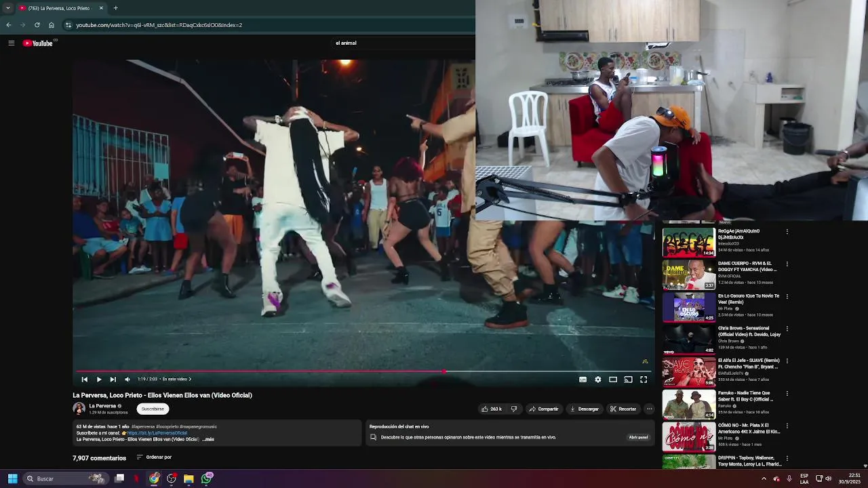Enter fullscreen mode
The width and height of the screenshot is (868, 488).
coord(644,380)
